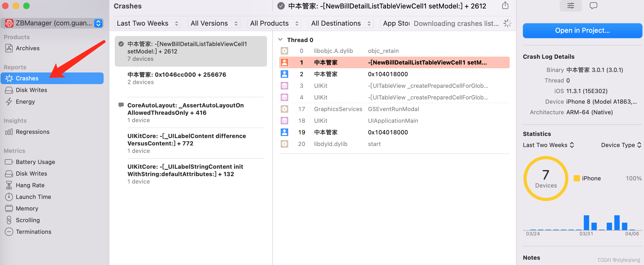Open Regressions under Insights

(x=33, y=132)
